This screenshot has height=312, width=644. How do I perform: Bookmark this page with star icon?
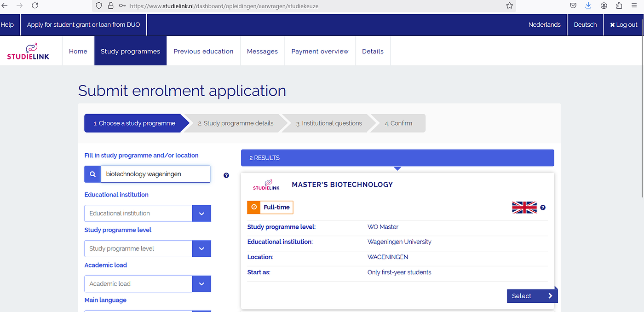[x=509, y=6]
